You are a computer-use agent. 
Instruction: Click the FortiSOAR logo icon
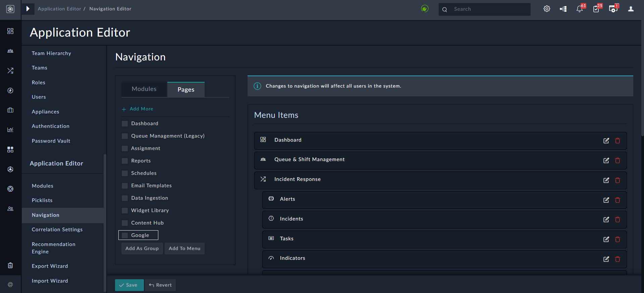10,9
